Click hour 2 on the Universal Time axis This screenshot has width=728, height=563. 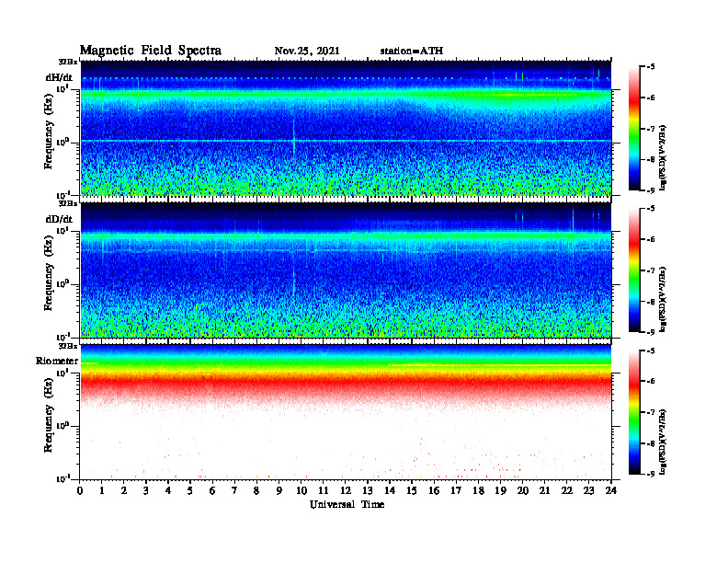[x=124, y=491]
